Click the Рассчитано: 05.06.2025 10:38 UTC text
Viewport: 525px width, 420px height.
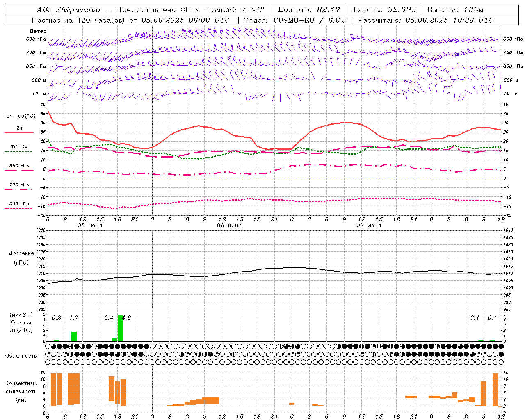[x=426, y=20]
